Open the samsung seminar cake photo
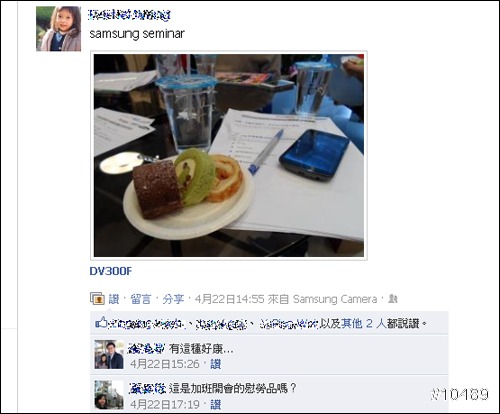500x414 pixels. 229,155
